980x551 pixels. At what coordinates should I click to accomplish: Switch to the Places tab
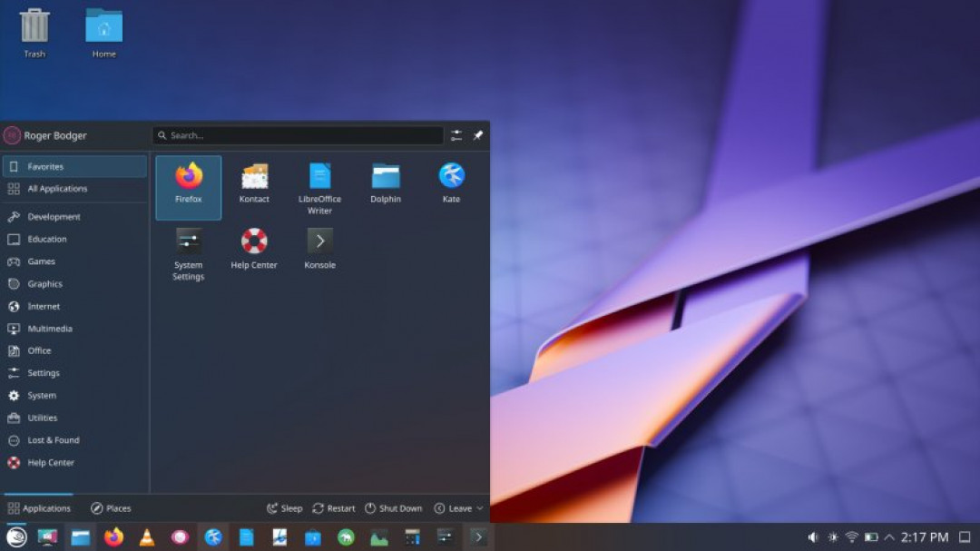pyautogui.click(x=111, y=508)
